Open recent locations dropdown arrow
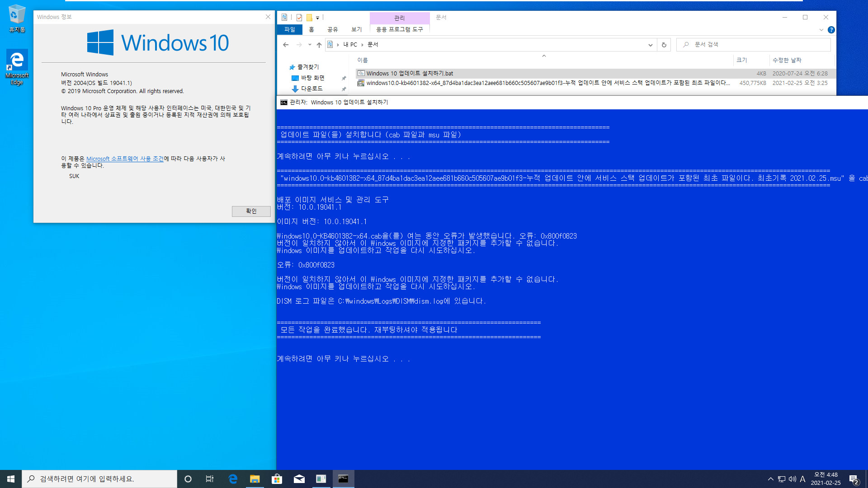This screenshot has height=488, width=868. [x=310, y=45]
